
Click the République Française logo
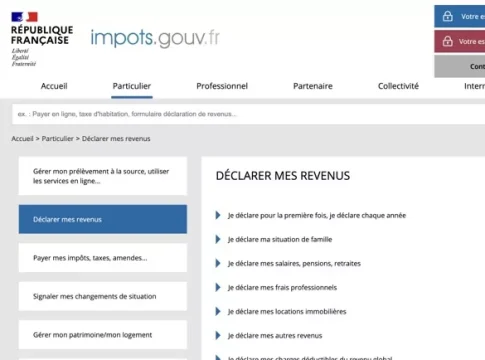point(42,39)
